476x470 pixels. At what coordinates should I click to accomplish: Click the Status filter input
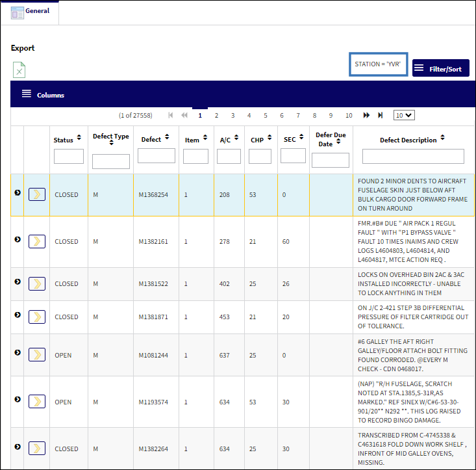69,156
